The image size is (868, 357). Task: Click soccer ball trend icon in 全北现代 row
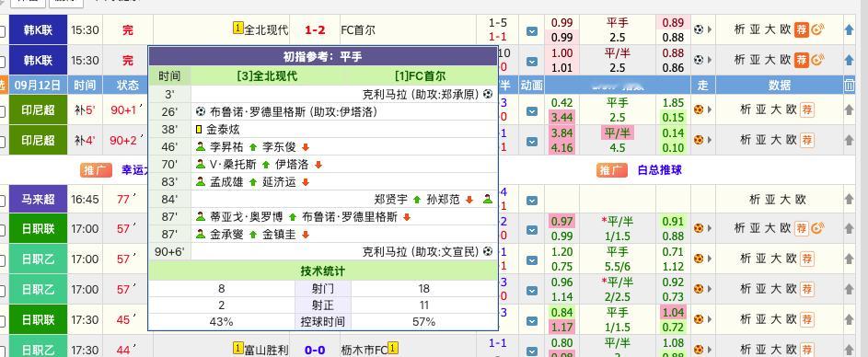click(x=699, y=29)
